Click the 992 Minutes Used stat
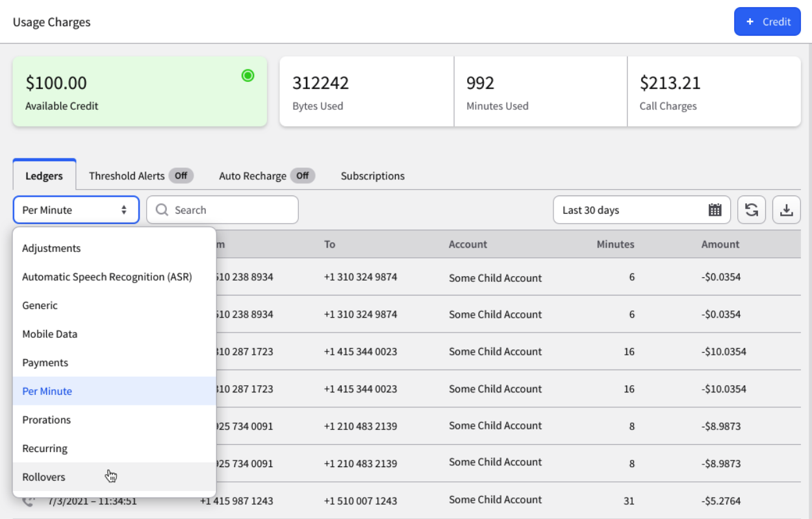812x519 pixels. (540, 91)
